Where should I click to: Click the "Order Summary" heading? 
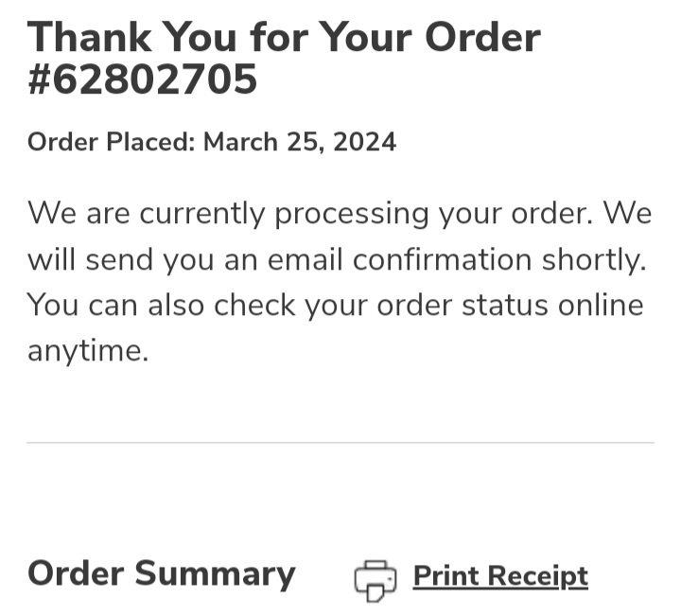[162, 573]
